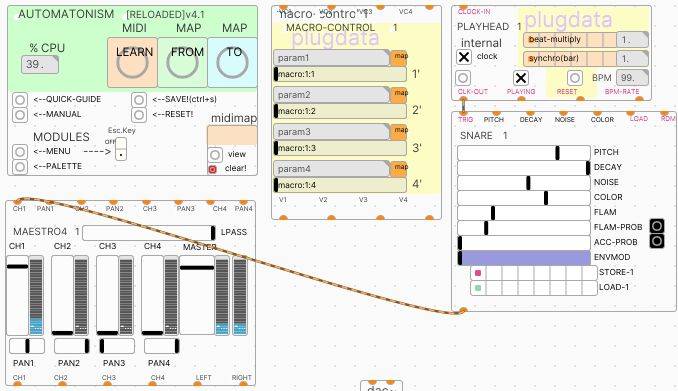Click the first STORE-1 preset cell
This screenshot has width=678, height=391.
coord(478,273)
